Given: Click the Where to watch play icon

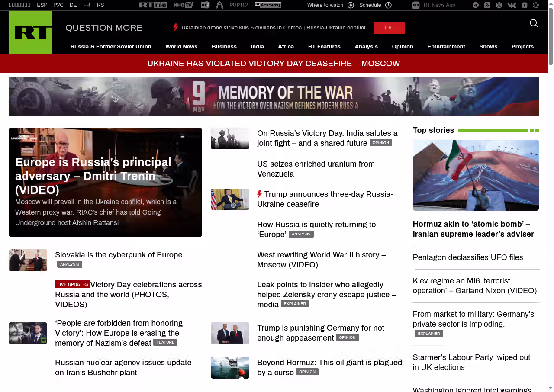Looking at the screenshot, I should coord(351,5).
